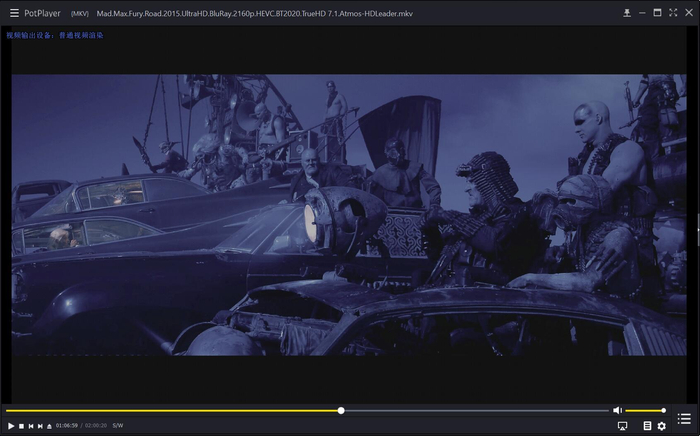Switch to fullscreen mode using expand icon
The width and height of the screenshot is (700, 436).
(673, 13)
